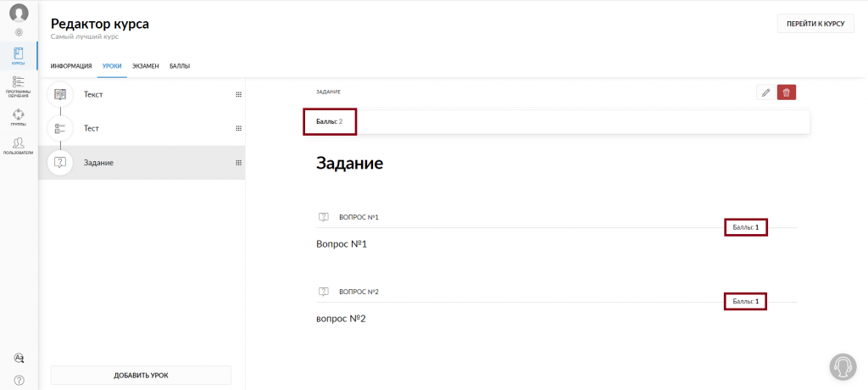The image size is (868, 390).
Task: Click the Тест lesson checklist icon
Action: pos(60,129)
